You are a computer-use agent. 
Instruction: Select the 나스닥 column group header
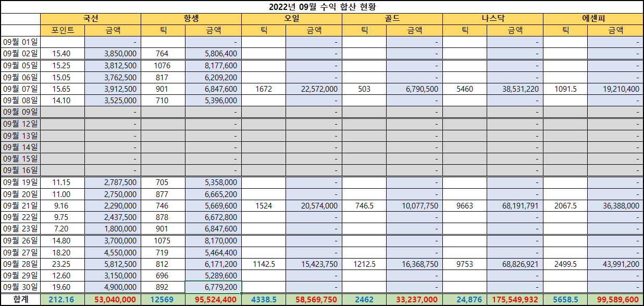pyautogui.click(x=493, y=19)
